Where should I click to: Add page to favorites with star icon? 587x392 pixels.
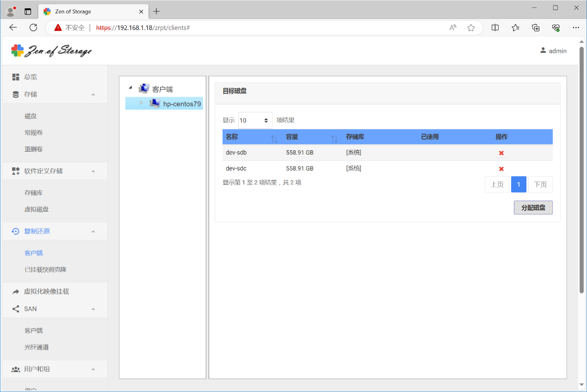coord(471,28)
